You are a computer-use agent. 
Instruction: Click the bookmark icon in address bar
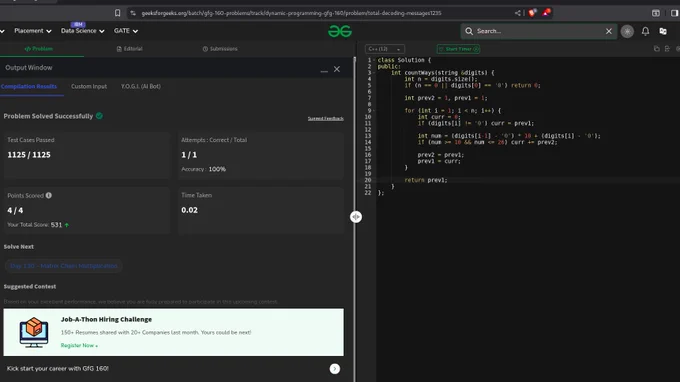point(118,13)
